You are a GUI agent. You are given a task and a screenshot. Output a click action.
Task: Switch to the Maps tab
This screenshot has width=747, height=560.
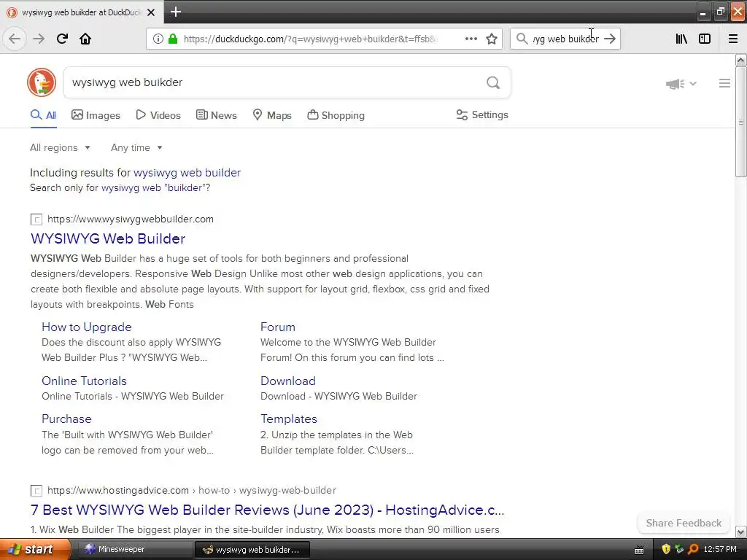click(x=272, y=115)
